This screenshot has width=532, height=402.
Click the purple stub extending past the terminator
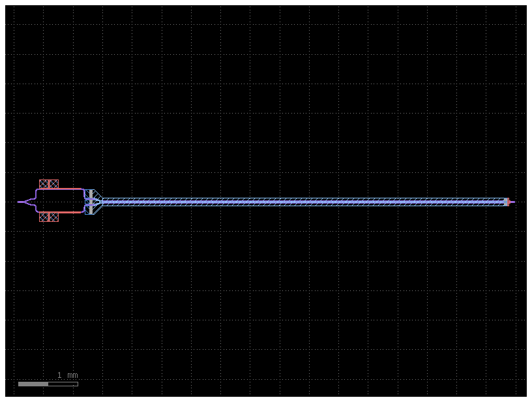(x=512, y=202)
